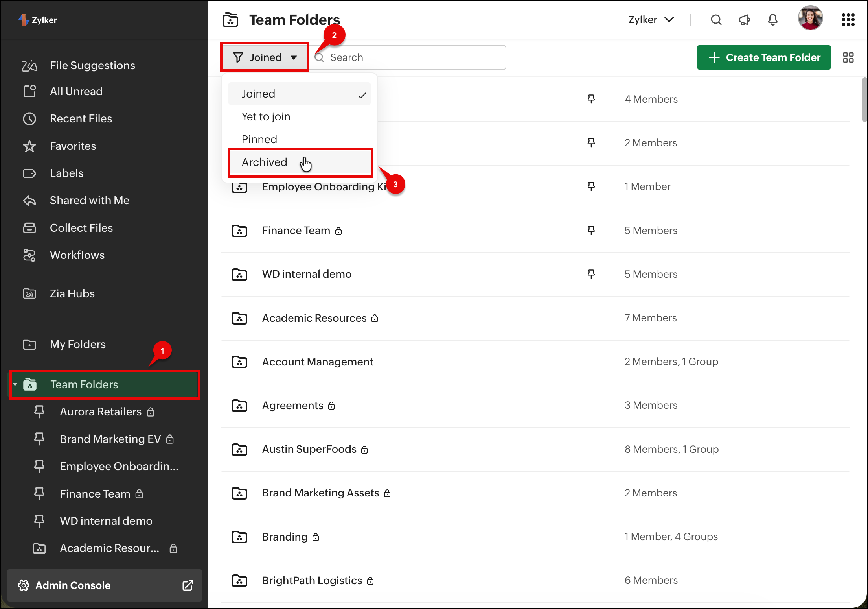The height and width of the screenshot is (609, 868).
Task: Click the notifications bell icon
Action: pyautogui.click(x=772, y=20)
